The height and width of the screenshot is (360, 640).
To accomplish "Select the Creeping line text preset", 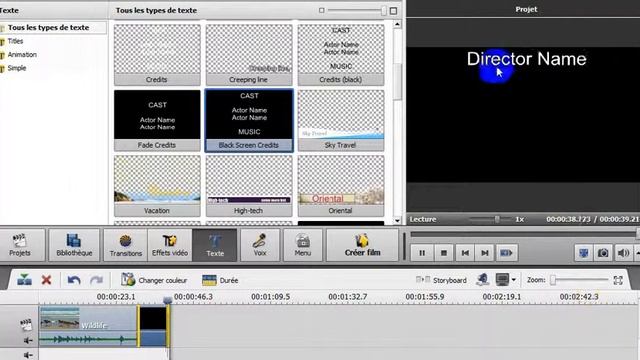I will click(x=249, y=55).
